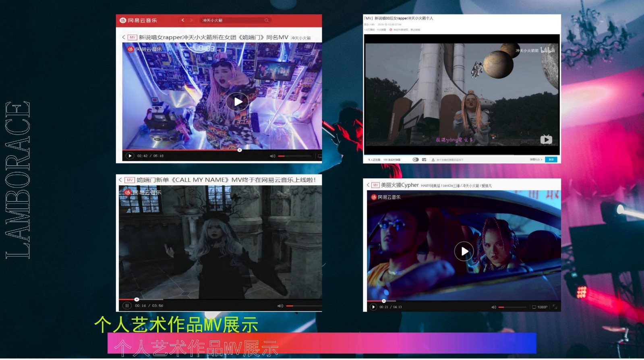Go back using the chevron beside 姽婳门新单 title

click(120, 180)
